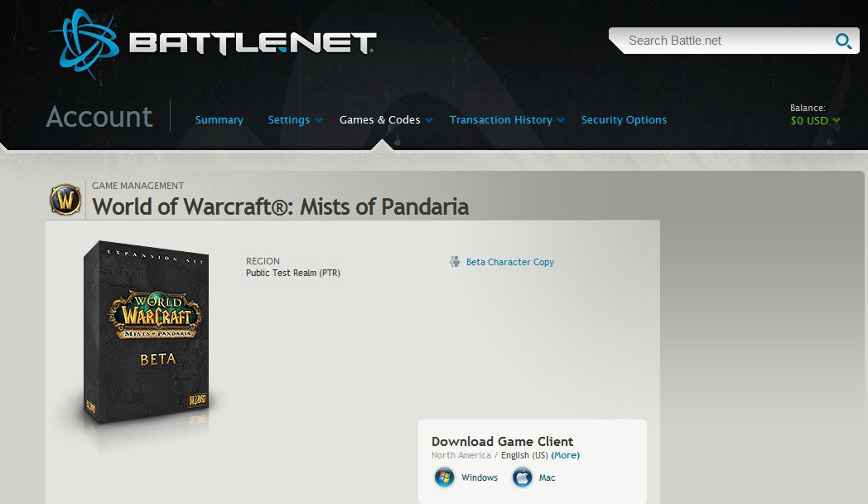This screenshot has height=504, width=868.
Task: Open the Beta Character Copy link
Action: point(510,262)
